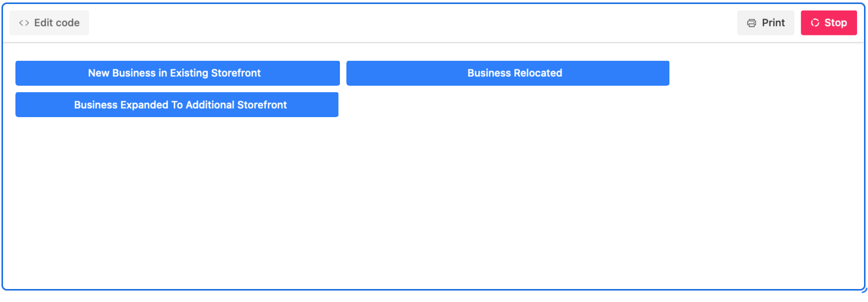Click the printer icon
This screenshot has width=868, height=302.
[x=752, y=23]
